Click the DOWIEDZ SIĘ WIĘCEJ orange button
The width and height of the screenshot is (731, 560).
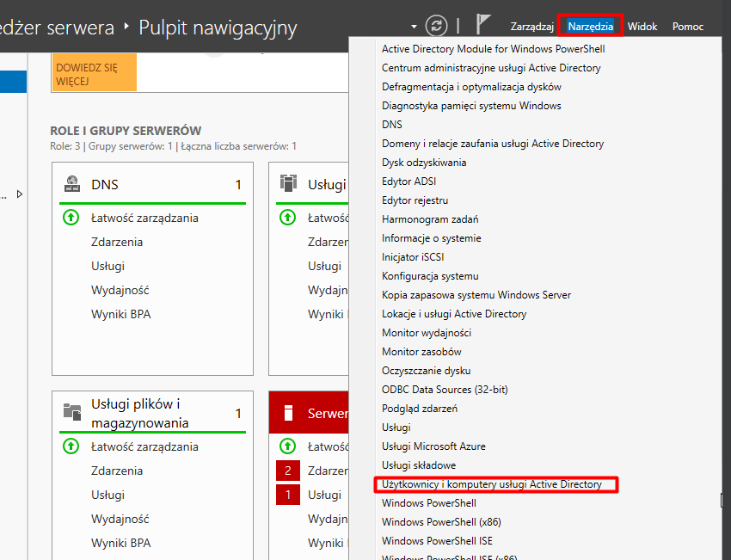pos(95,75)
